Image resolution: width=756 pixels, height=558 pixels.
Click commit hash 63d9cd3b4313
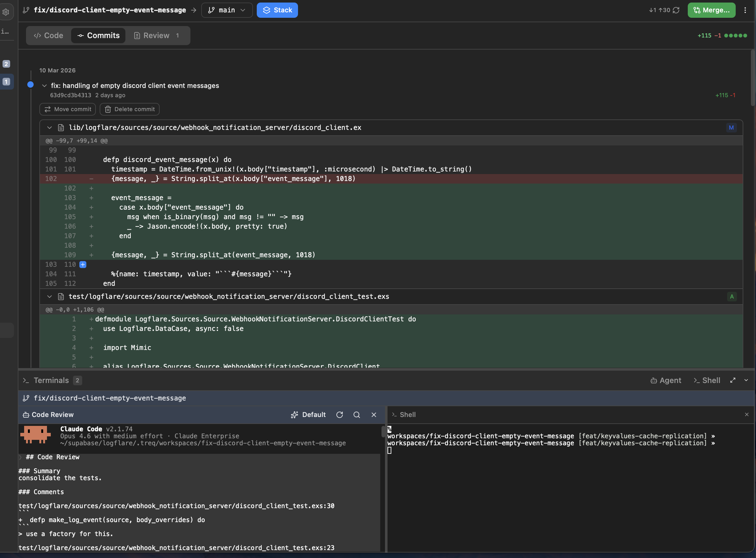pyautogui.click(x=70, y=95)
